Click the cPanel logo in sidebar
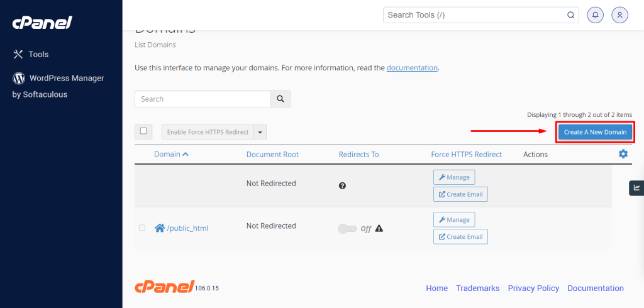Viewport: 644px width, 308px height. [x=42, y=23]
